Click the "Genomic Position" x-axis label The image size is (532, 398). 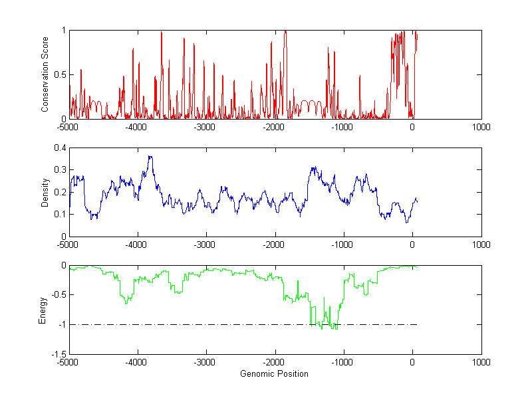pos(274,373)
